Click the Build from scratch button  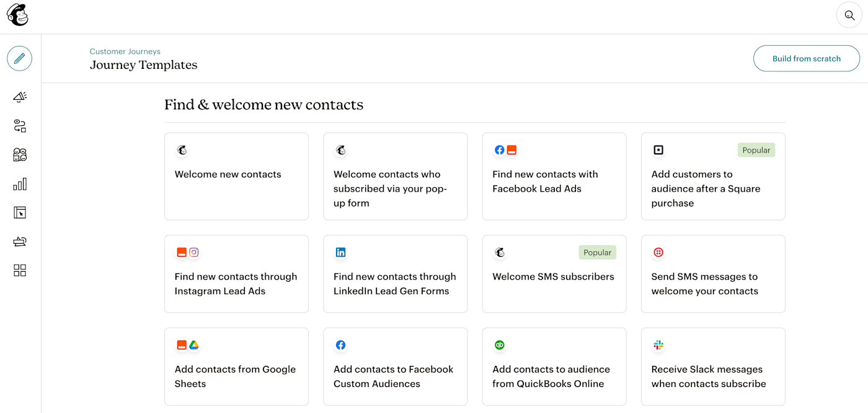click(806, 59)
